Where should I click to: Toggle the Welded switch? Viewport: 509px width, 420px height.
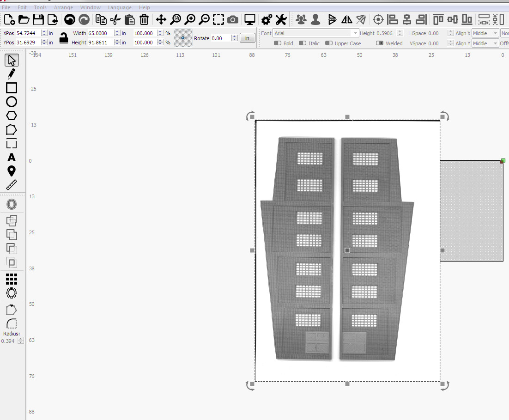[x=380, y=43]
